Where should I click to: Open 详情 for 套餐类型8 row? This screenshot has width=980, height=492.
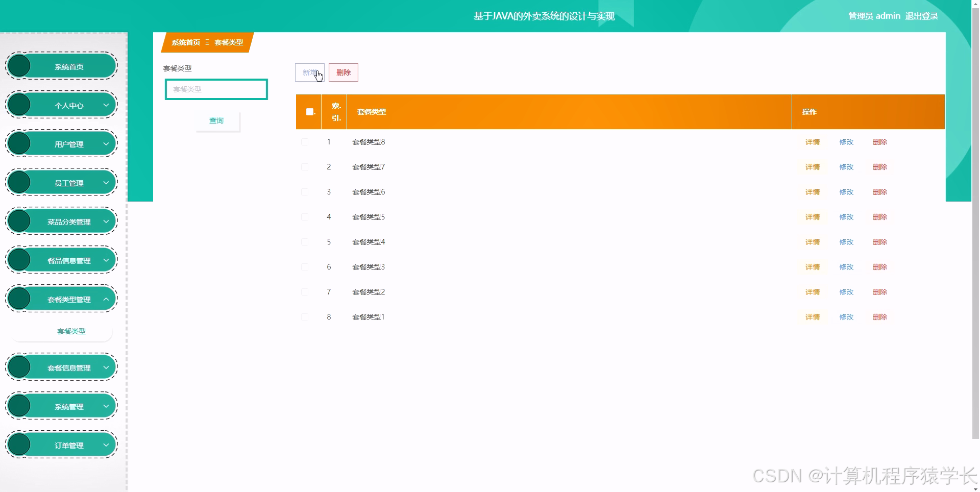[x=813, y=142]
